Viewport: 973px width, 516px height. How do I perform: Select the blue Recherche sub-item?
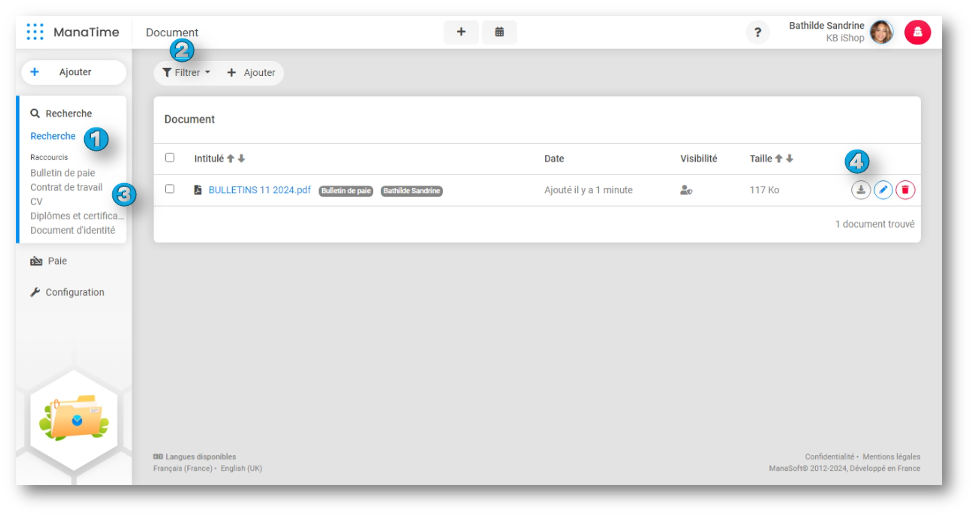point(53,136)
